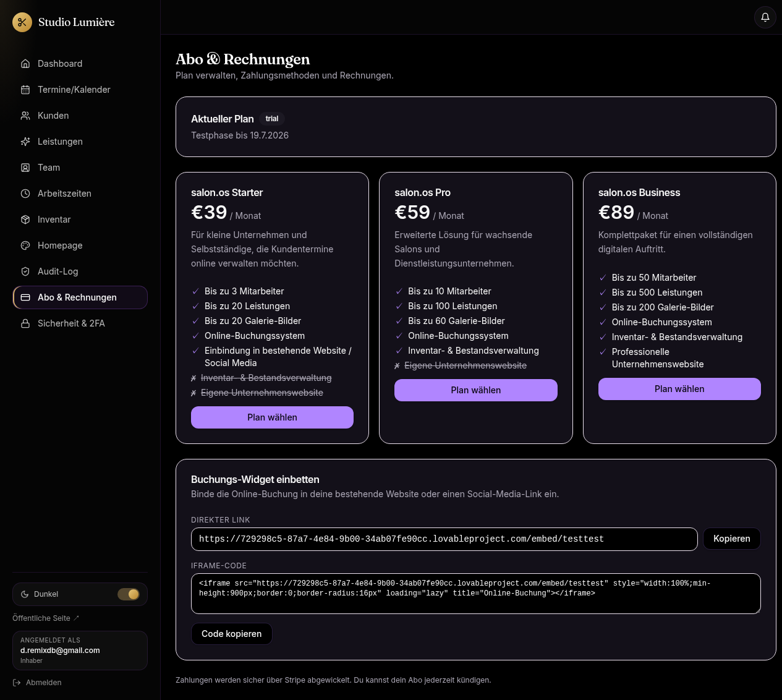Click the salon.os Pro plan title
The height and width of the screenshot is (700, 782).
(x=422, y=192)
